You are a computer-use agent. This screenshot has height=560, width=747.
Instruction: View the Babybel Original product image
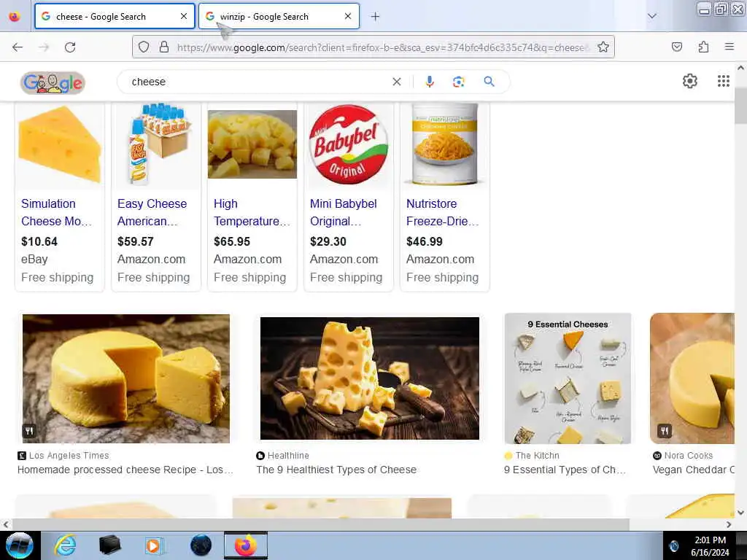click(x=349, y=144)
